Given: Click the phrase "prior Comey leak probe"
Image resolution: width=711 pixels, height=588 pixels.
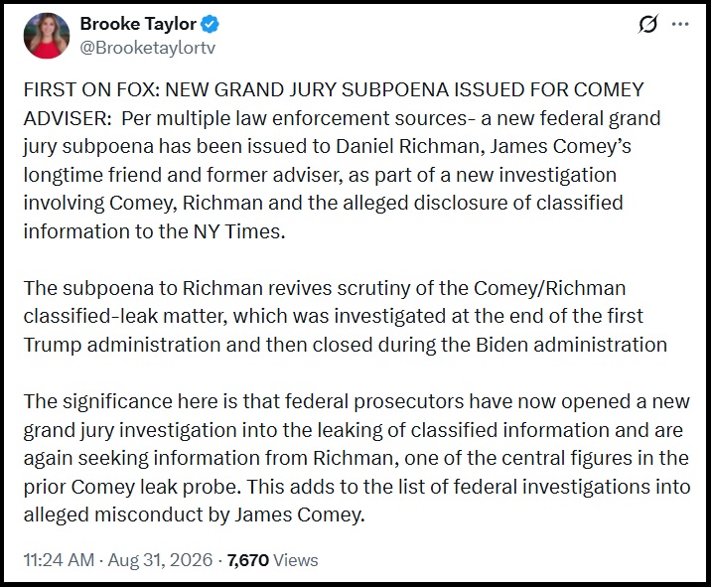Looking at the screenshot, I should [131, 487].
